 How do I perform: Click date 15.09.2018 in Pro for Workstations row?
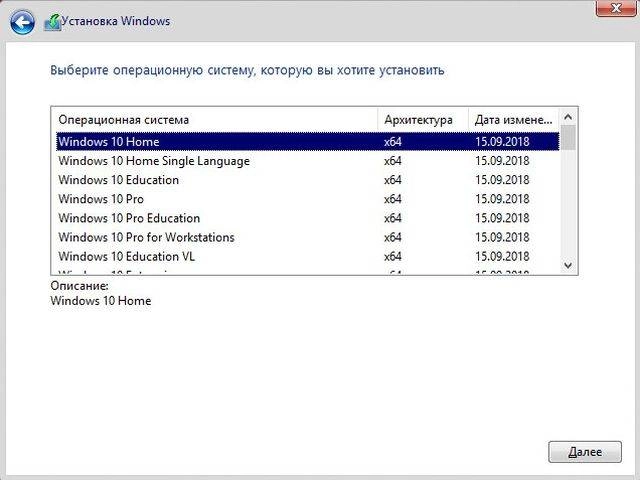502,238
